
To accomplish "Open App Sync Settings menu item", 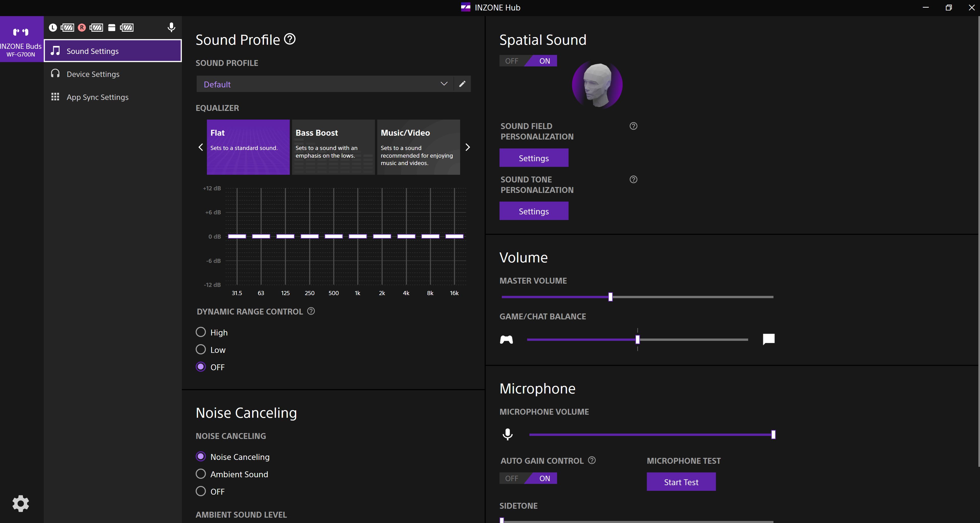I will click(x=97, y=97).
